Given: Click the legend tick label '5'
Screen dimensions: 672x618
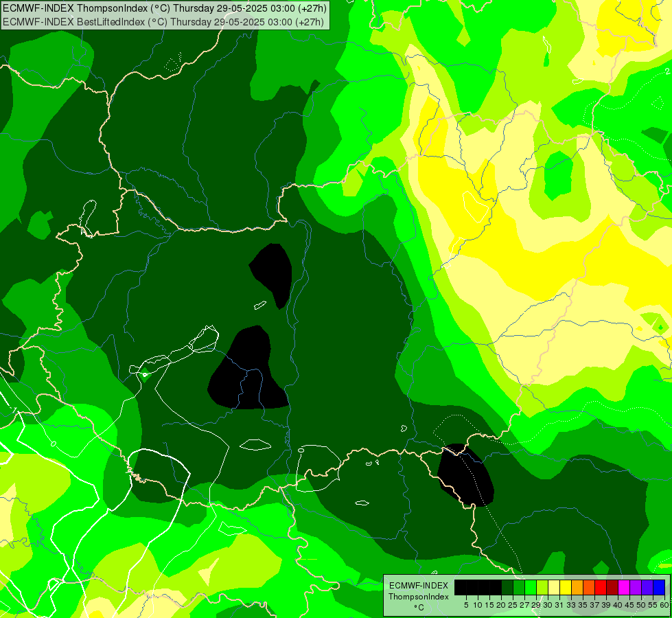Looking at the screenshot, I should tap(466, 605).
